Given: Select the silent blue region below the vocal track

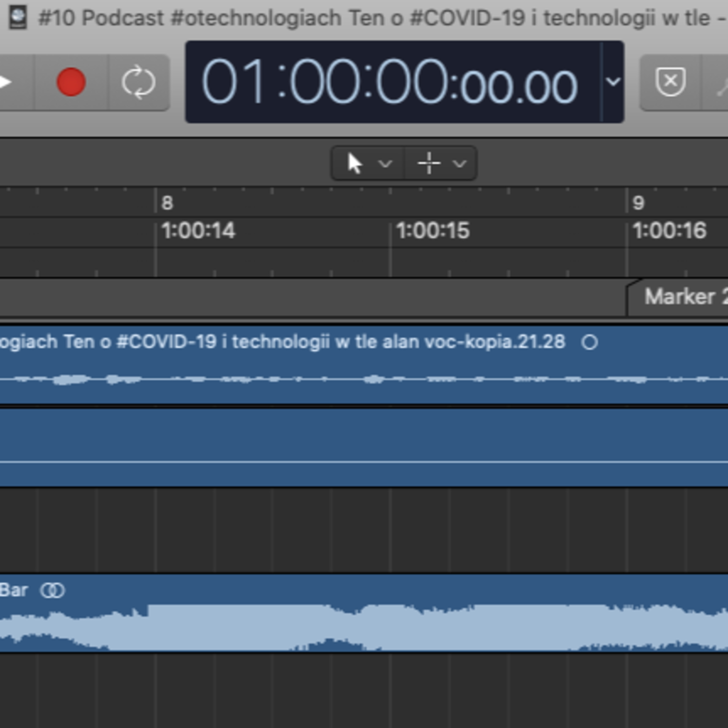Looking at the screenshot, I should tap(364, 448).
